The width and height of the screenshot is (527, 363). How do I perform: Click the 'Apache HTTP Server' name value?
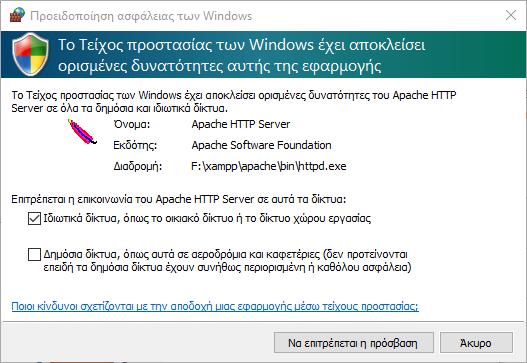point(241,124)
